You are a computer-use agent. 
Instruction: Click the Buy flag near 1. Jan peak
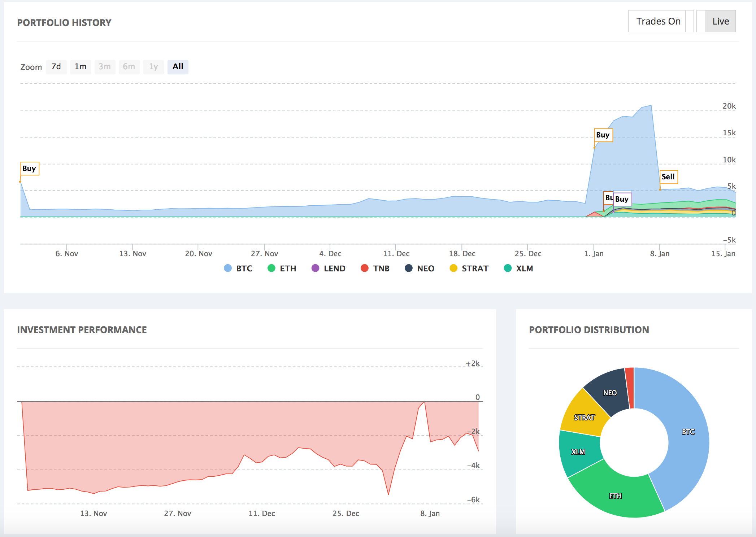[603, 135]
